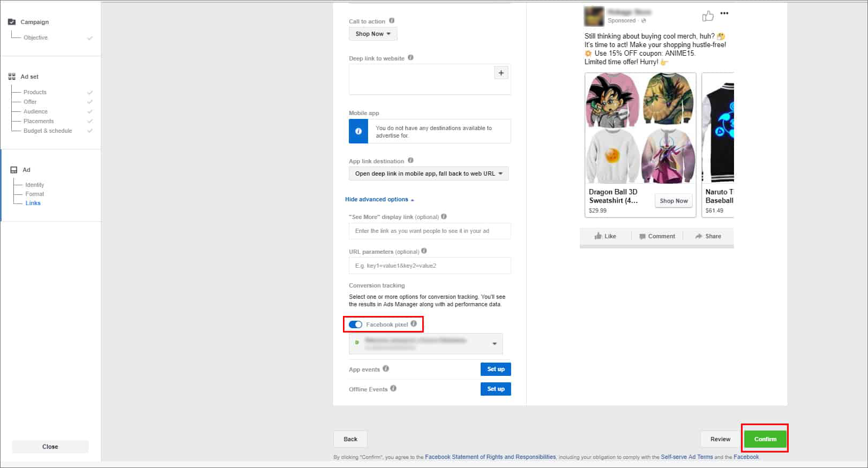Click the URL parameters input field
Screen dimensions: 868x468
pyautogui.click(x=430, y=266)
